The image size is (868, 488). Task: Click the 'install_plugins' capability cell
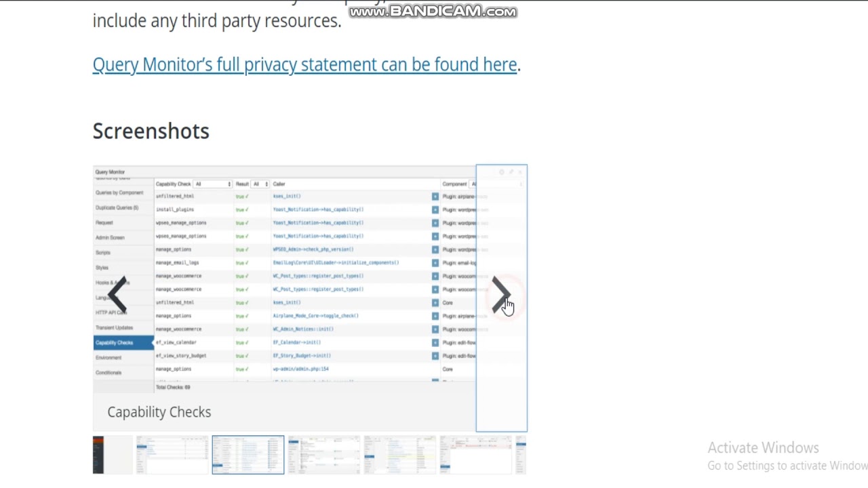click(175, 209)
